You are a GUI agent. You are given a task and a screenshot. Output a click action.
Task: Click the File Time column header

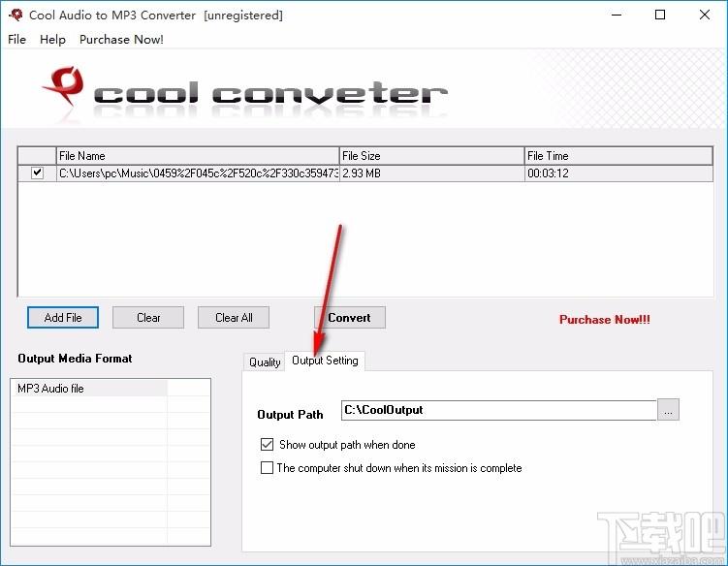tap(618, 155)
